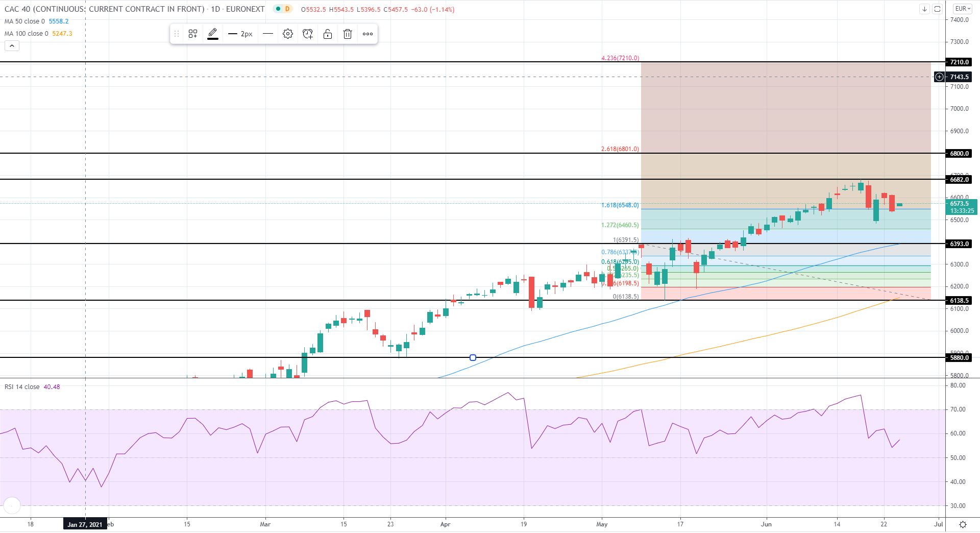Lock the selected drawing
The image size is (980, 533).
point(328,34)
